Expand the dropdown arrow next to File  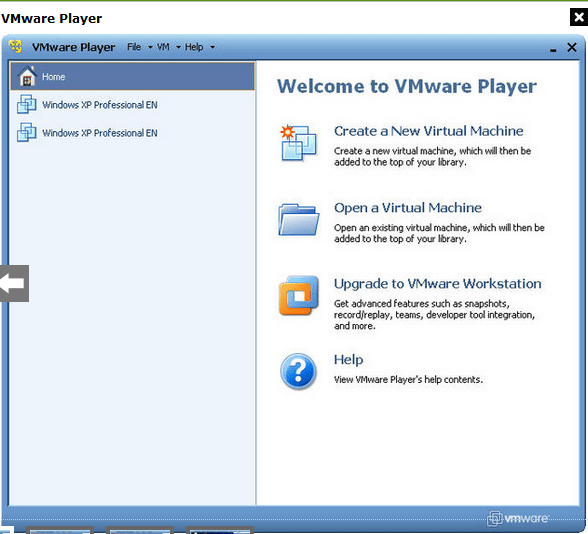click(150, 47)
